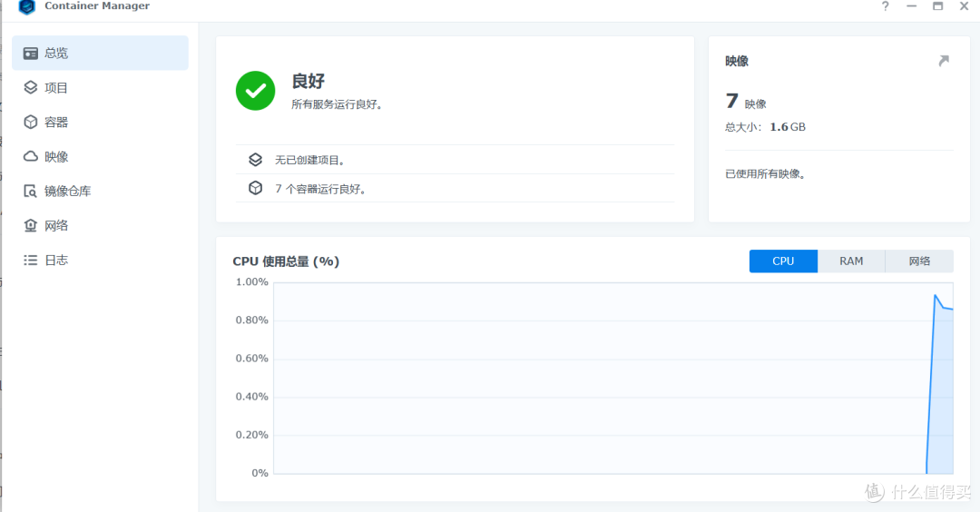Viewport: 980px width, 512px height.
Task: Click the Container Manager window title text
Action: click(x=97, y=5)
